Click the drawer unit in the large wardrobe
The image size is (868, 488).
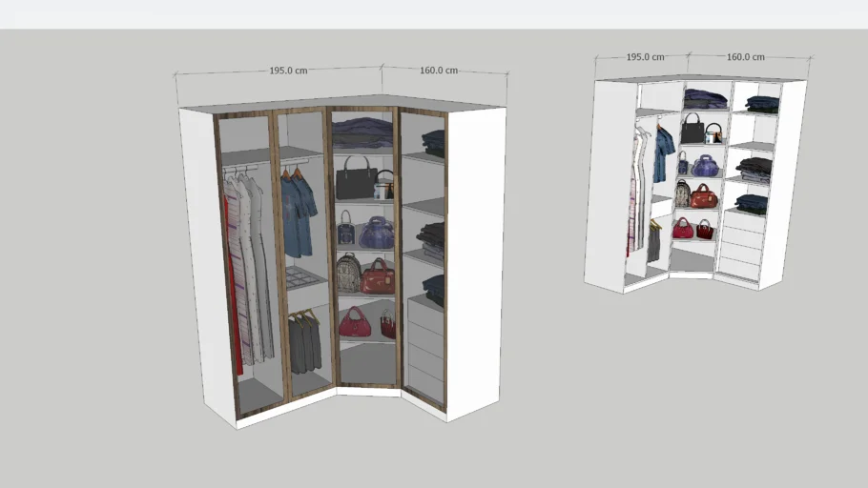click(x=425, y=348)
